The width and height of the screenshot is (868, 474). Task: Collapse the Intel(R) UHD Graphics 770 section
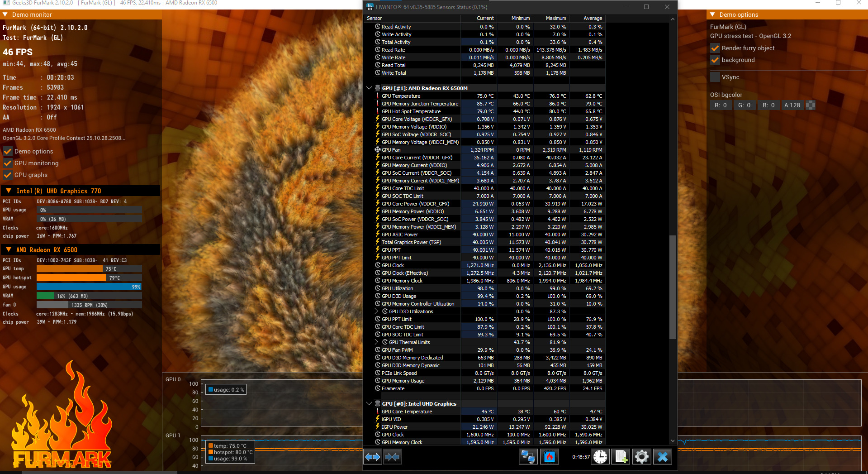9,191
